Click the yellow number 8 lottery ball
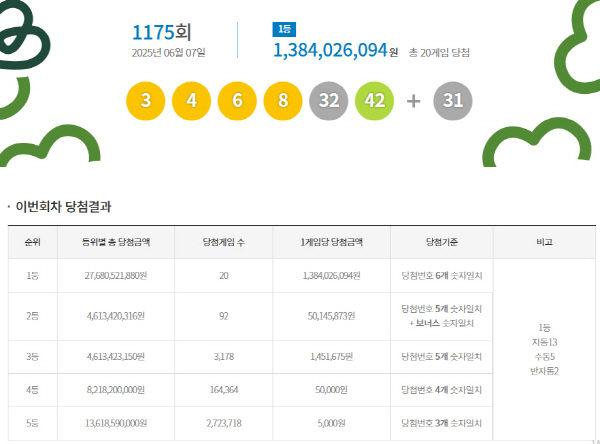The image size is (600, 444). [x=283, y=101]
